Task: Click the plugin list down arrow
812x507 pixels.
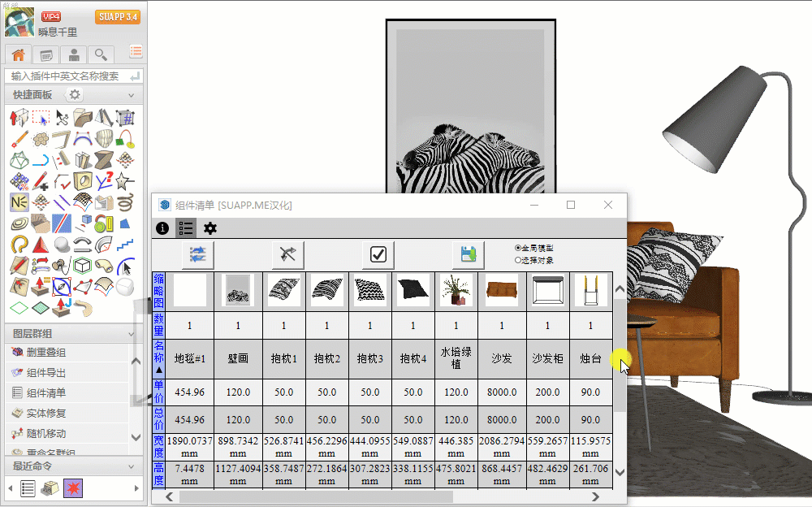Action: (136, 438)
